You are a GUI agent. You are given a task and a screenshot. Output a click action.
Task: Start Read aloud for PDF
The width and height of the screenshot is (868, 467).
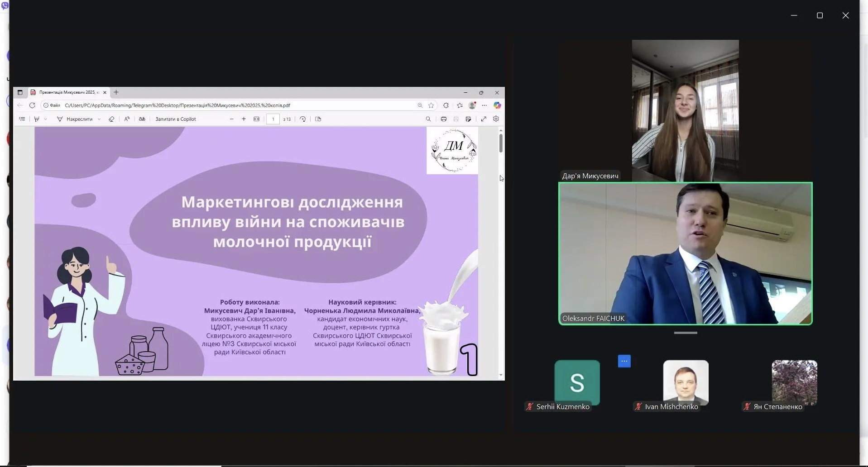[127, 119]
